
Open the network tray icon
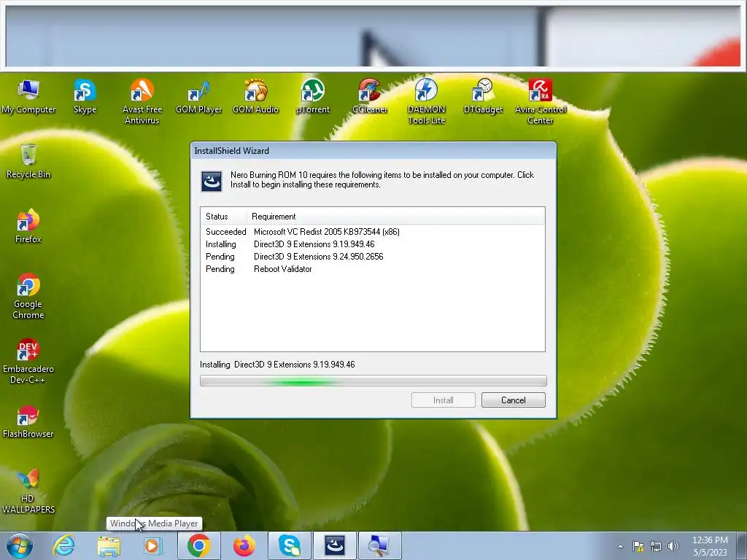pos(656,546)
